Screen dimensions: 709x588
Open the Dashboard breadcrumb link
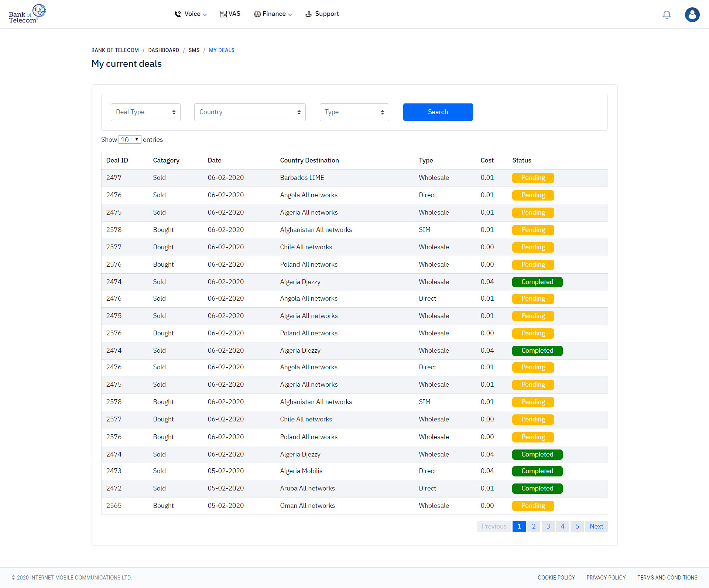pos(164,50)
